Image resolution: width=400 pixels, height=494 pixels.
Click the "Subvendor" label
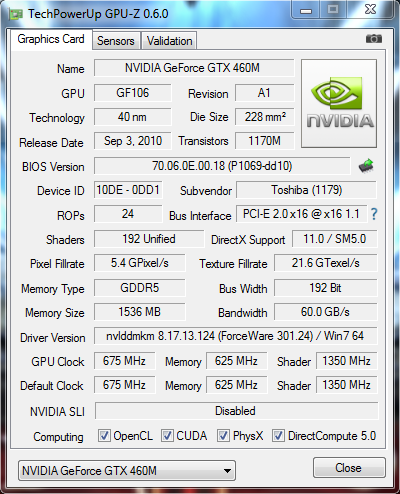[206, 191]
